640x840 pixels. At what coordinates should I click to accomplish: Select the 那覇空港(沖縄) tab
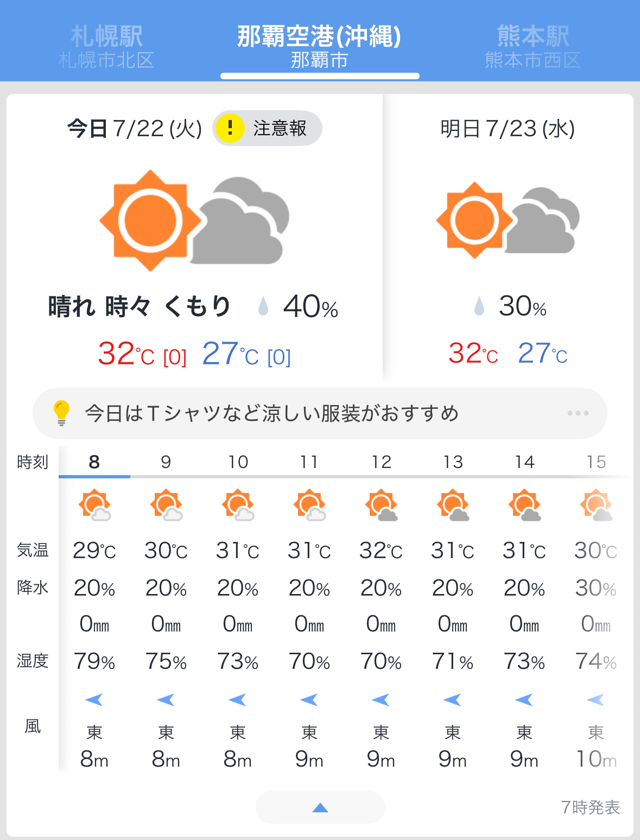pos(320,46)
